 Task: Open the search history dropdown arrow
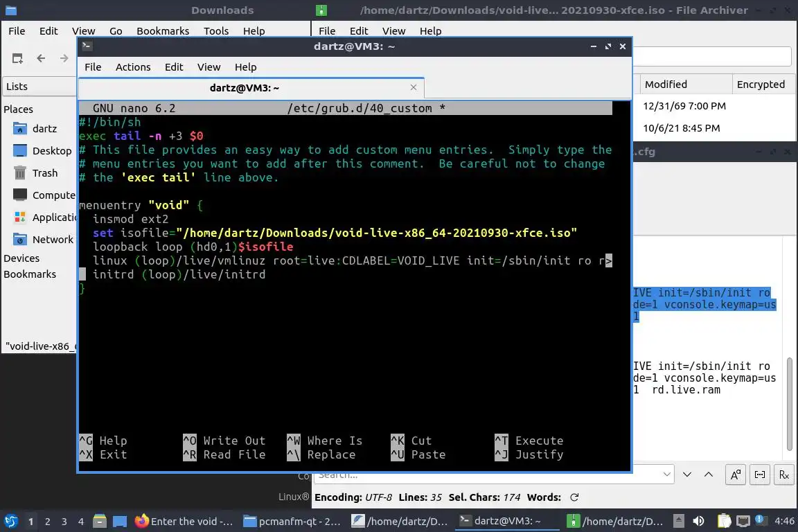pyautogui.click(x=666, y=475)
